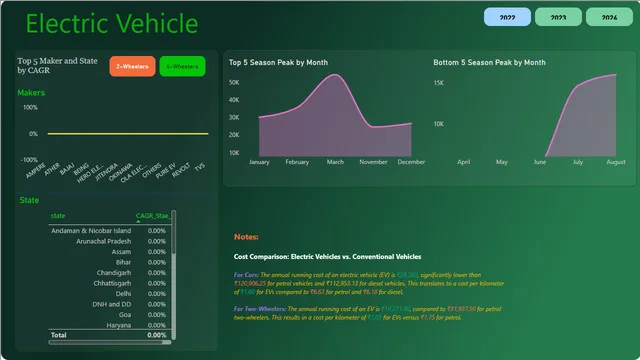Sort by the CAGR_State column header
Image resolution: width=640 pixels, height=360 pixels.
tap(152, 216)
